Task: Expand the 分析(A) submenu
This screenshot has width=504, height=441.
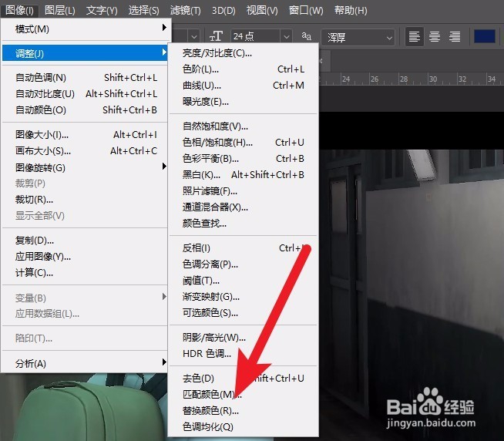Action: click(86, 363)
